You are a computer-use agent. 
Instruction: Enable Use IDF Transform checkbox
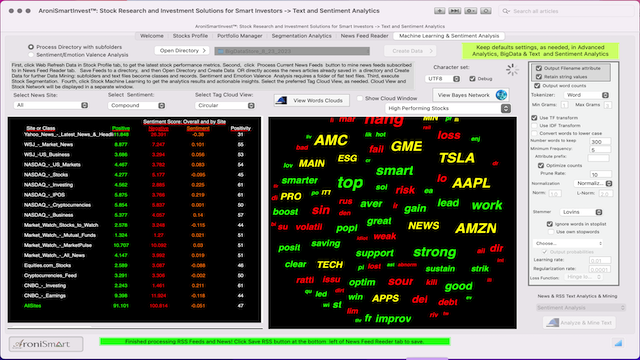coord(534,125)
